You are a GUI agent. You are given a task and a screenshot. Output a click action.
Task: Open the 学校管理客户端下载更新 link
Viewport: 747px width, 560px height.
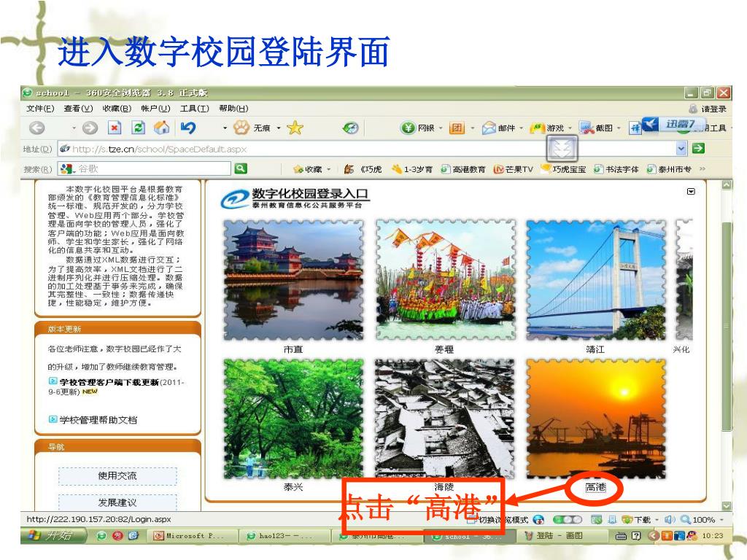[109, 382]
